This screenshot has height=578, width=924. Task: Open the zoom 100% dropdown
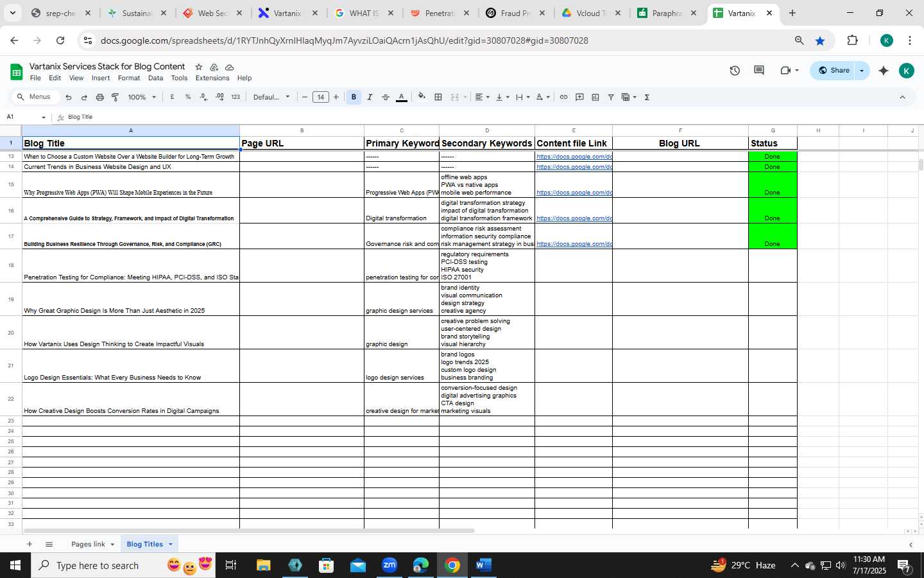142,97
